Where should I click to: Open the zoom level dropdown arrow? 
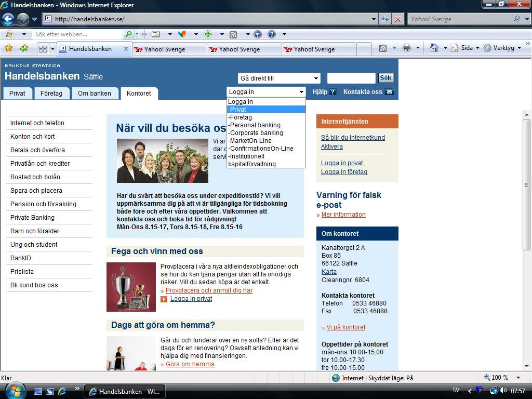tap(518, 378)
